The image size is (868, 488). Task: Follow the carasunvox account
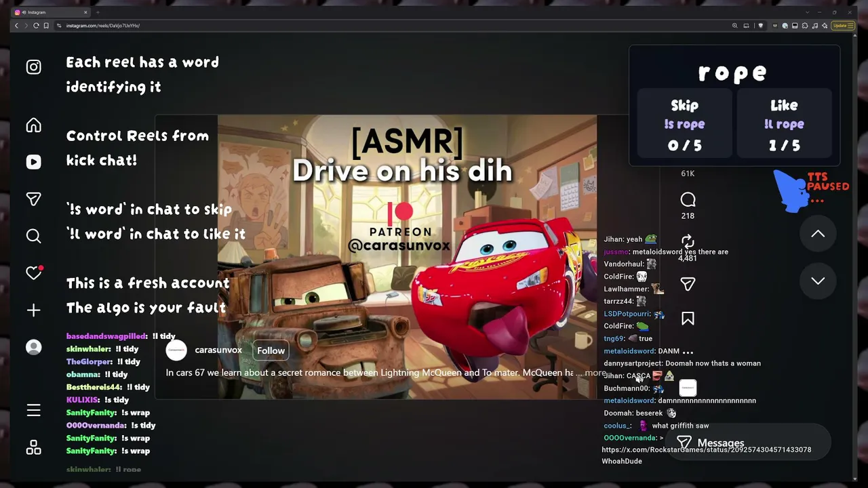[x=271, y=350]
